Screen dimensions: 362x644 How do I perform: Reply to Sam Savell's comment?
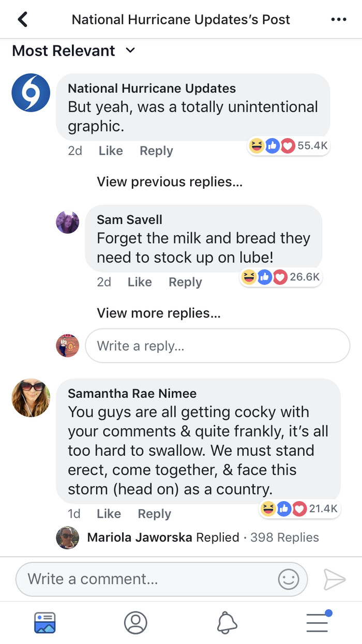pyautogui.click(x=185, y=282)
